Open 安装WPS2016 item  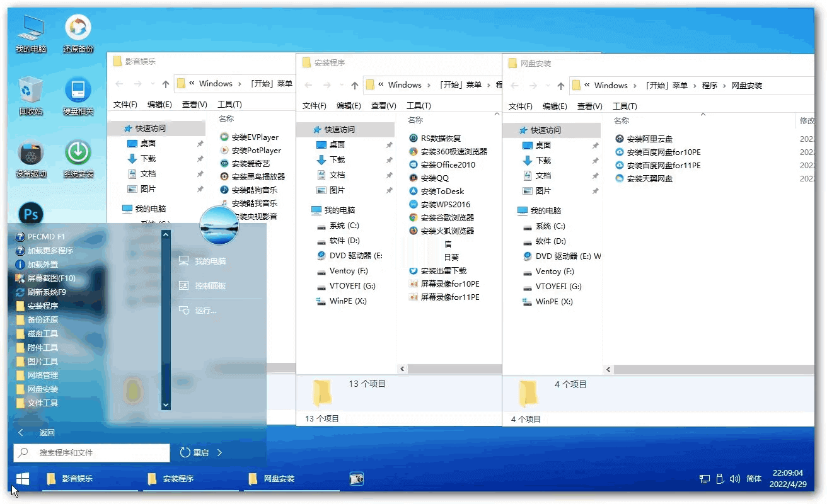[439, 204]
